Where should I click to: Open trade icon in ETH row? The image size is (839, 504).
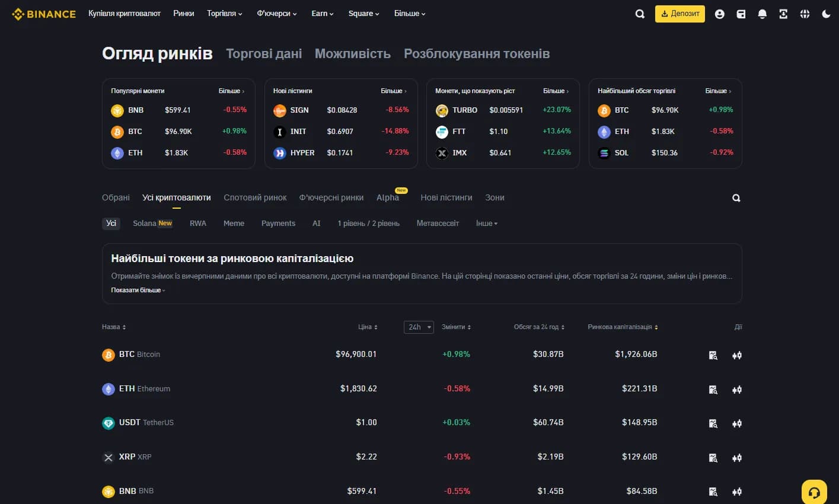[737, 390]
